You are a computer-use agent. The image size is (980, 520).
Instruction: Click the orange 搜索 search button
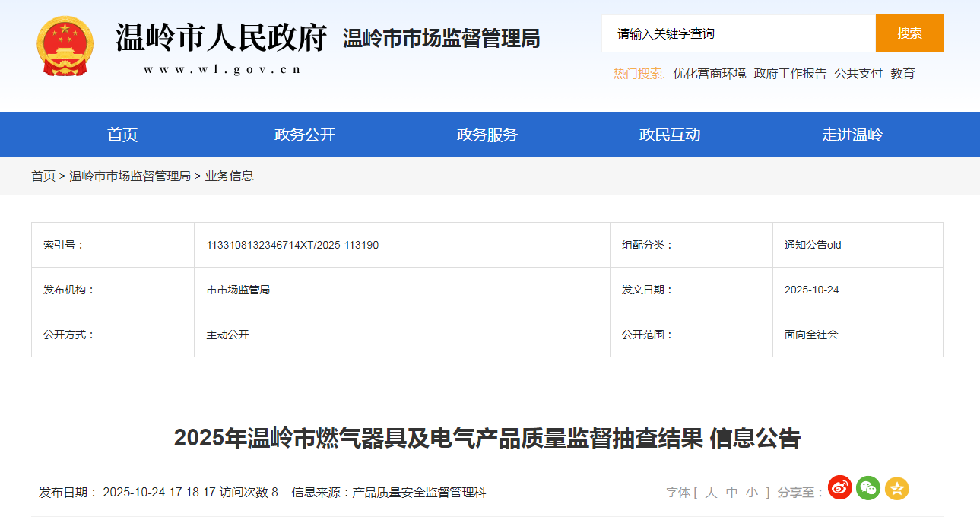909,33
